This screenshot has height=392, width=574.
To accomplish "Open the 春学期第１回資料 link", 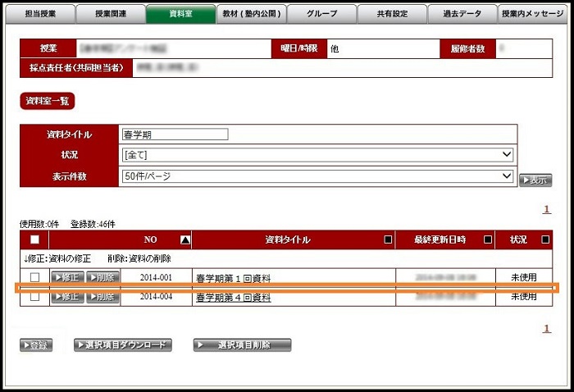I will (232, 279).
